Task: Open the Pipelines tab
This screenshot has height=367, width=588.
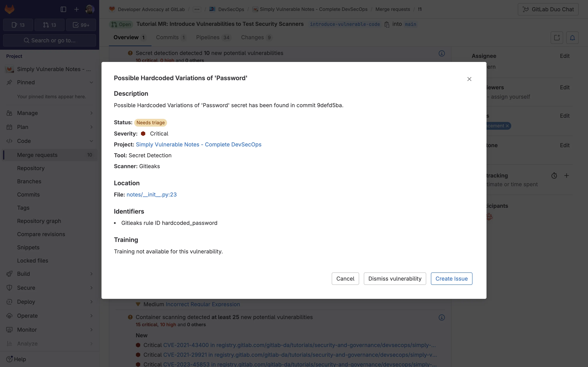Action: (208, 37)
